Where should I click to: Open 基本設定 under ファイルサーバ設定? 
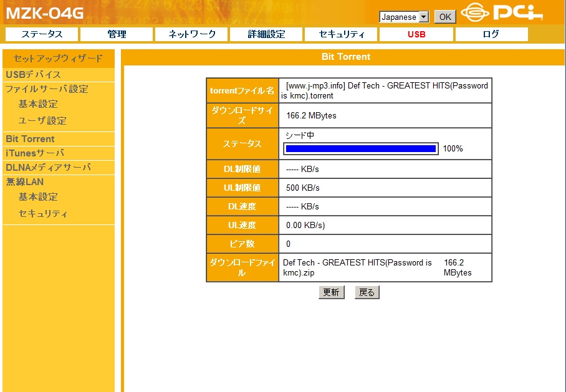[38, 104]
